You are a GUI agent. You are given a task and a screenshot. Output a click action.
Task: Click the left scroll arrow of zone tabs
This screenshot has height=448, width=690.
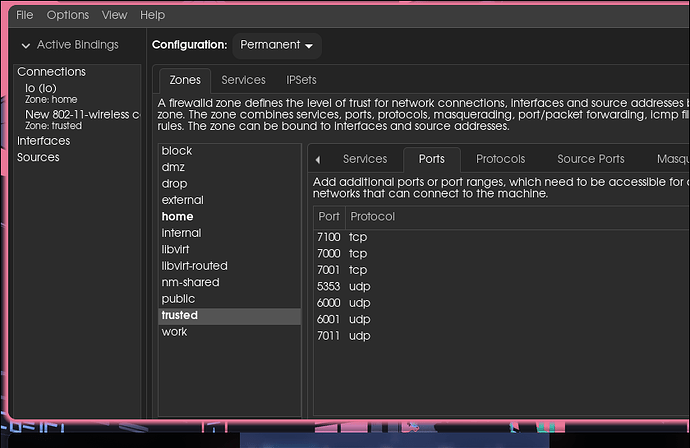pyautogui.click(x=318, y=160)
